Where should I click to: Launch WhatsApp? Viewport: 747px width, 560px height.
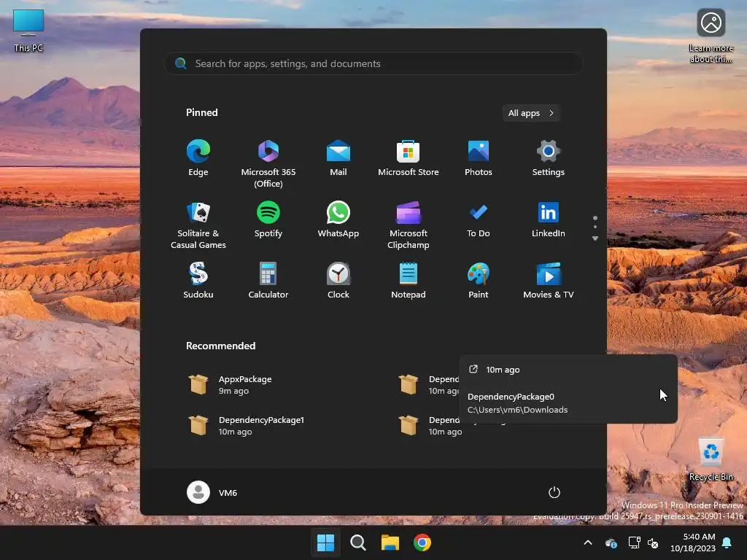click(338, 220)
